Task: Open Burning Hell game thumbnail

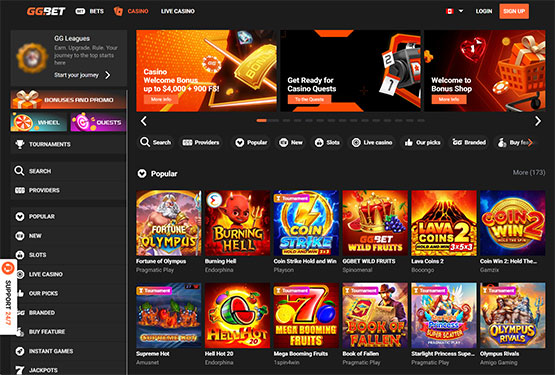Action: coord(238,223)
